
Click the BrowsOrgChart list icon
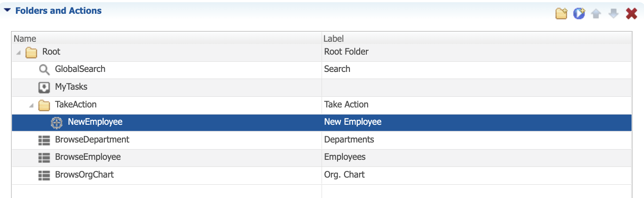44,175
